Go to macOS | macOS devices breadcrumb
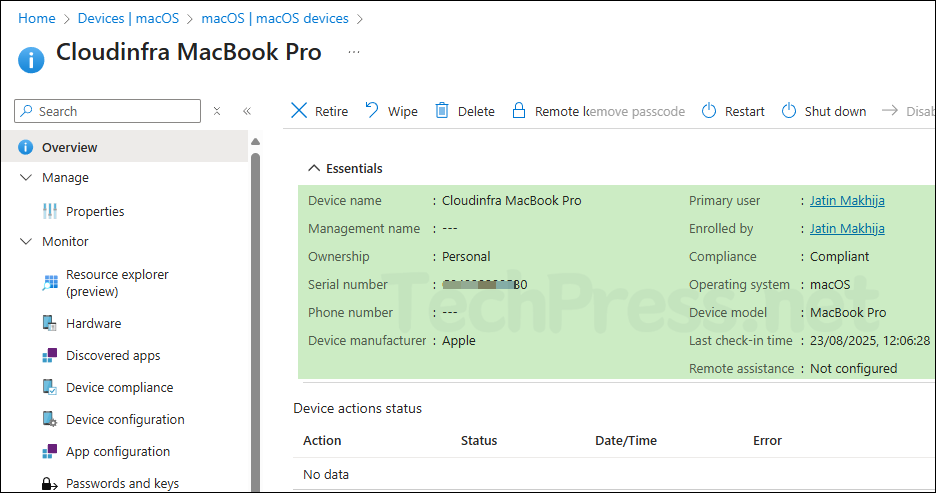Screen dimensions: 936x493 click(275, 19)
